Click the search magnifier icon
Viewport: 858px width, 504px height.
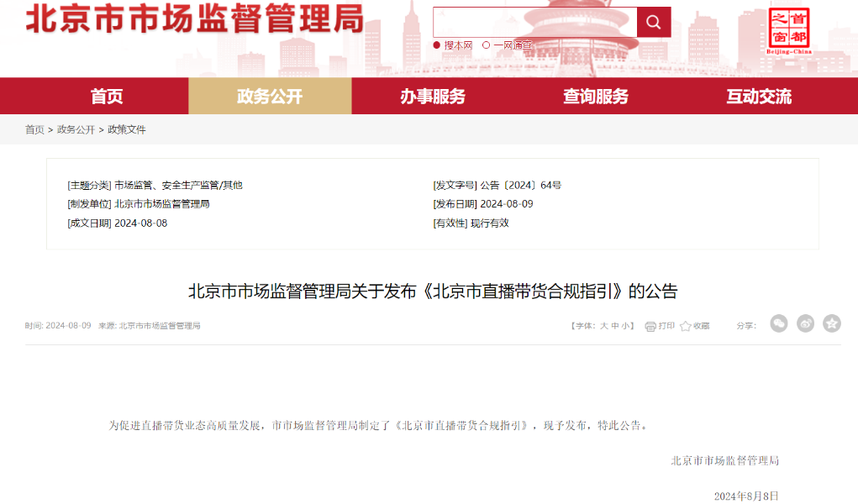[x=654, y=21]
